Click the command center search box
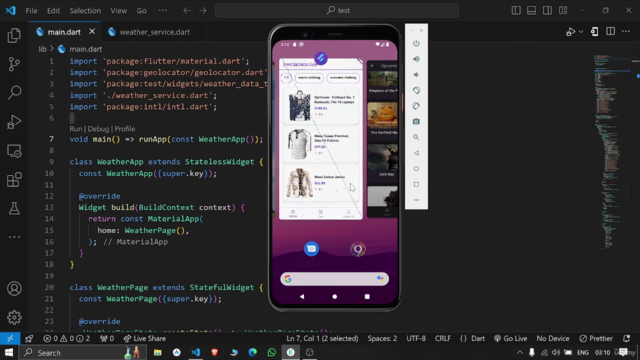 coord(337,11)
